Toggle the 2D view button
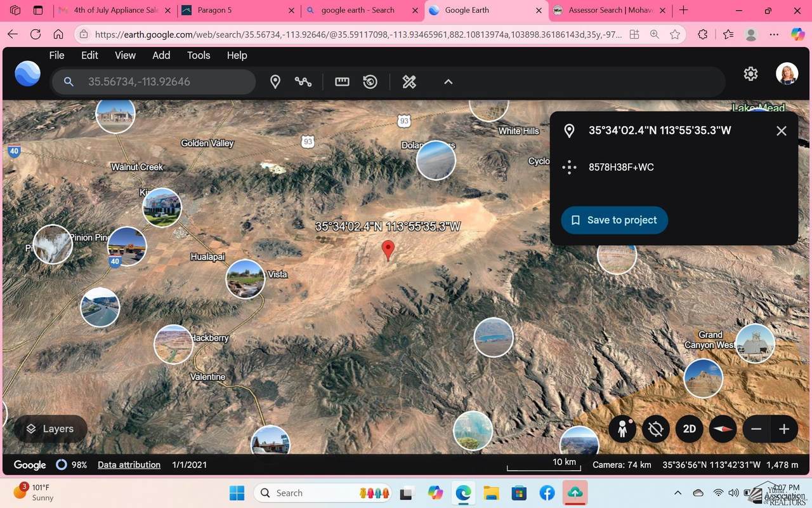The height and width of the screenshot is (508, 812). point(690,429)
